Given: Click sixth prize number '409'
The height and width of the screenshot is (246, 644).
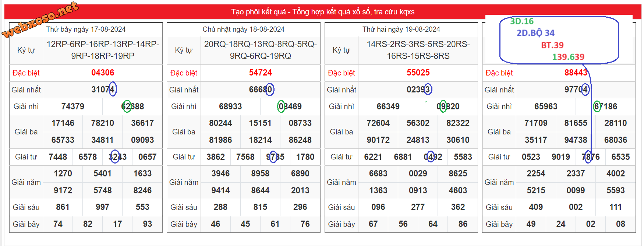Looking at the screenshot, I should [536, 207].
